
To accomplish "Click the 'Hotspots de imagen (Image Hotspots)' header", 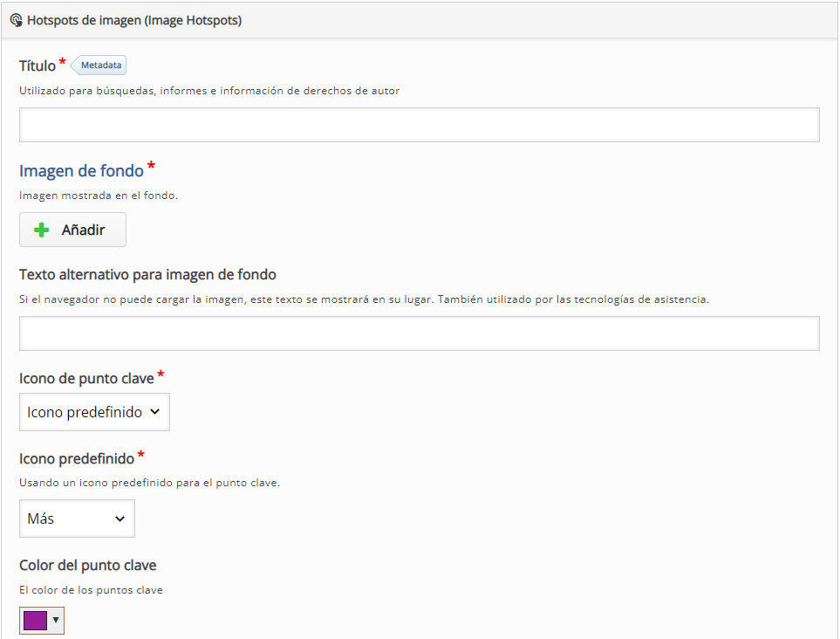I will [x=134, y=20].
